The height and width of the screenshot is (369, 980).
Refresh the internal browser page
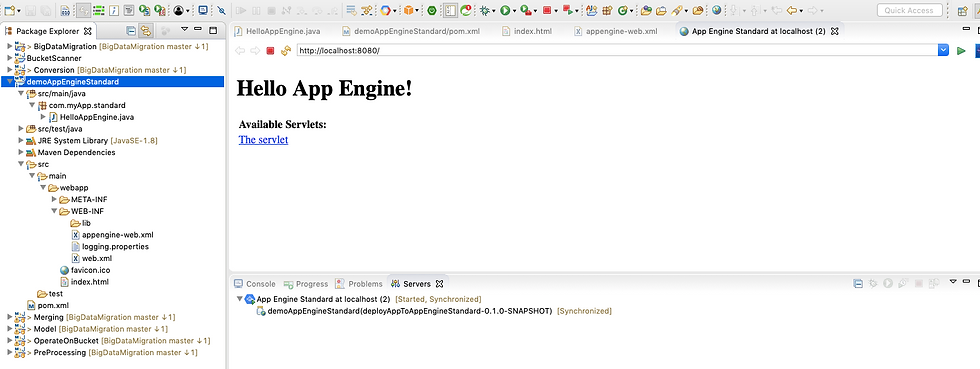[286, 51]
